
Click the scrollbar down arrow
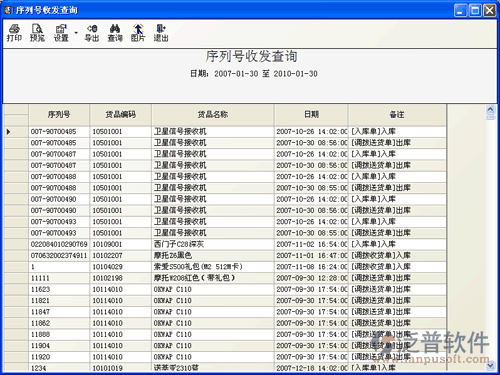click(x=490, y=366)
